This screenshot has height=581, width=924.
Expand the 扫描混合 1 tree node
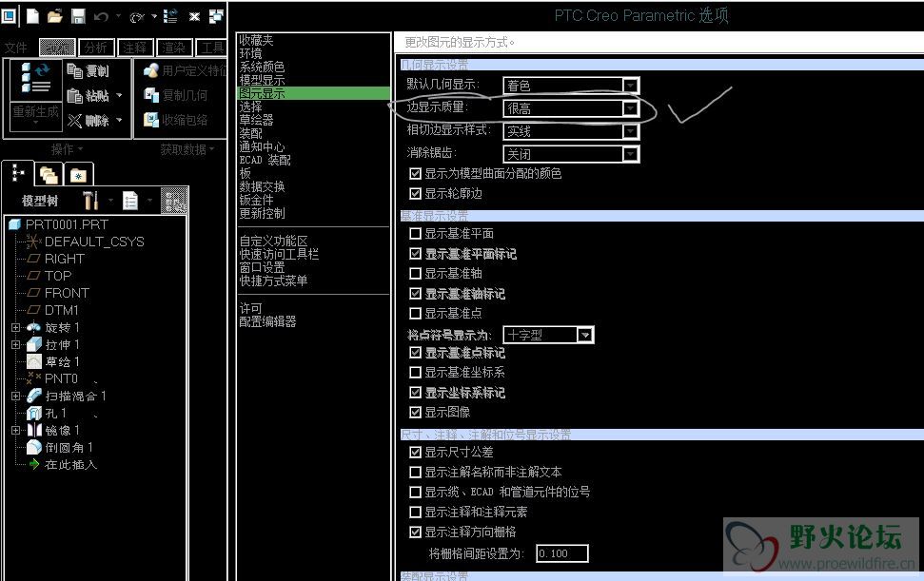click(15, 396)
